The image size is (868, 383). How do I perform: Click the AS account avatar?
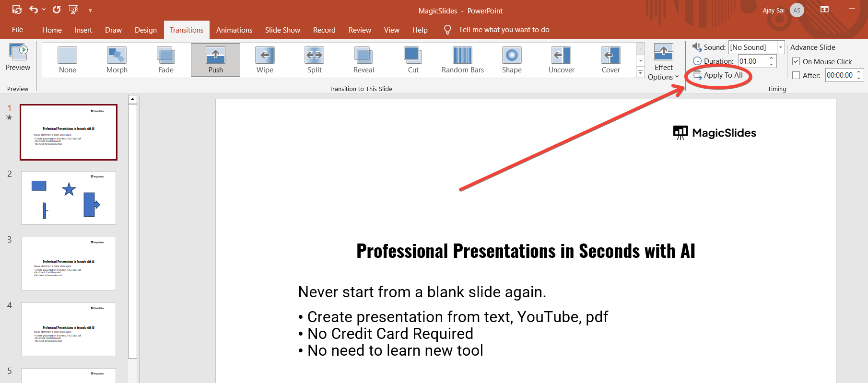[x=797, y=10]
